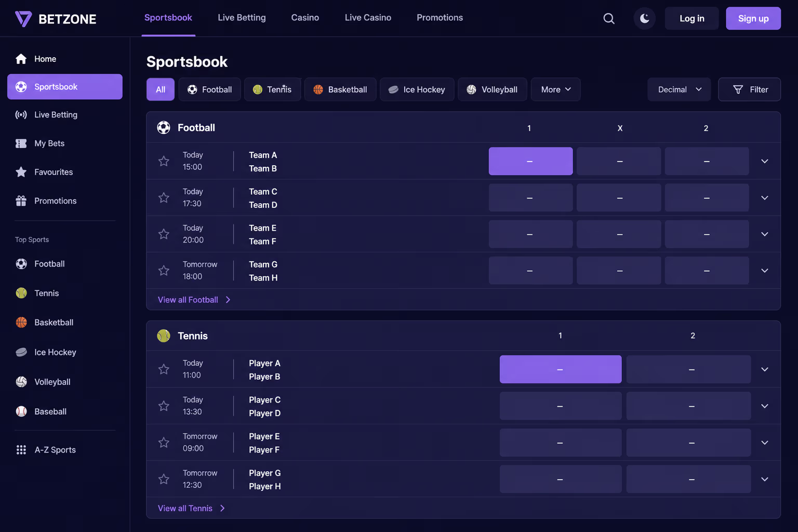This screenshot has height=532, width=798.
Task: Open A-Z Sports grid icon
Action: point(21,450)
